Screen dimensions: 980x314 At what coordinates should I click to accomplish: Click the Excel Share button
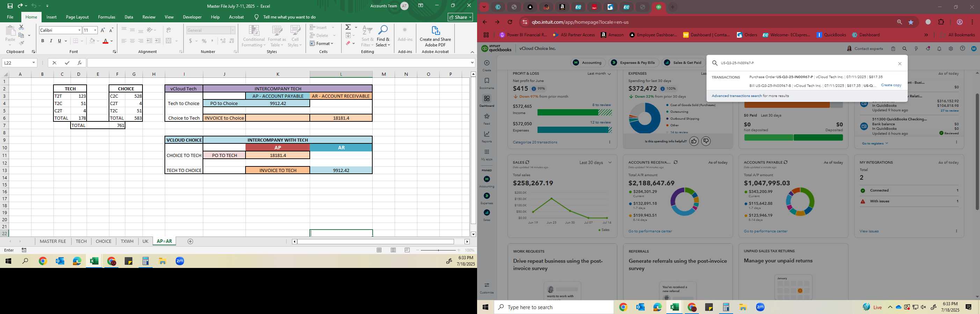click(460, 17)
